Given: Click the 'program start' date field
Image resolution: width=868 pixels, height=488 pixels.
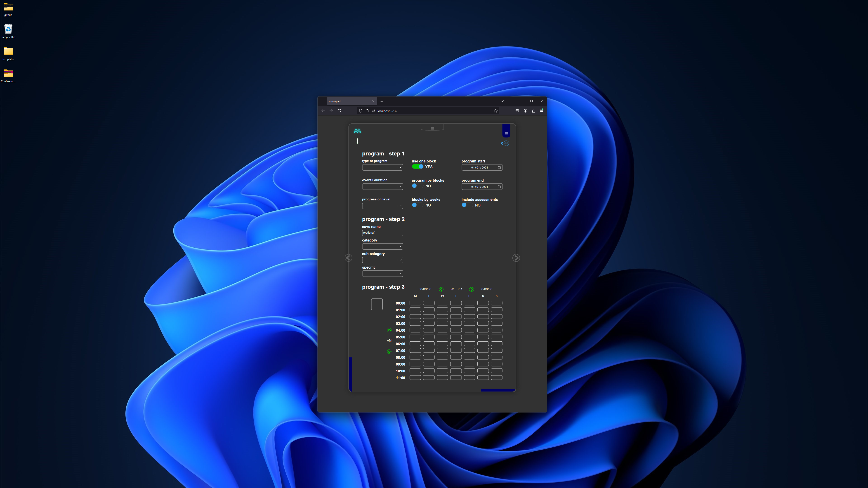Looking at the screenshot, I should tap(482, 167).
